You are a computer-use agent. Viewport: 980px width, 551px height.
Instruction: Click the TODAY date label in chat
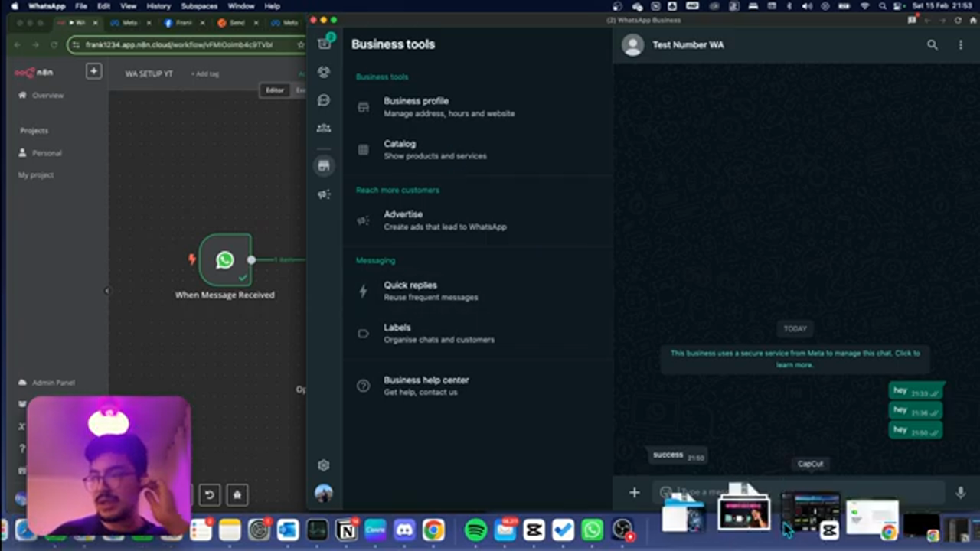click(x=795, y=328)
